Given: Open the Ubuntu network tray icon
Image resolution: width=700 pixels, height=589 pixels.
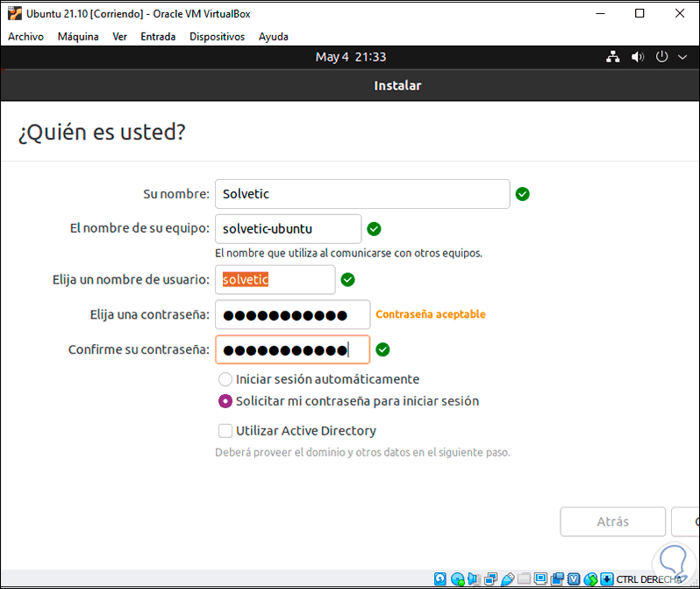Looking at the screenshot, I should (x=613, y=57).
